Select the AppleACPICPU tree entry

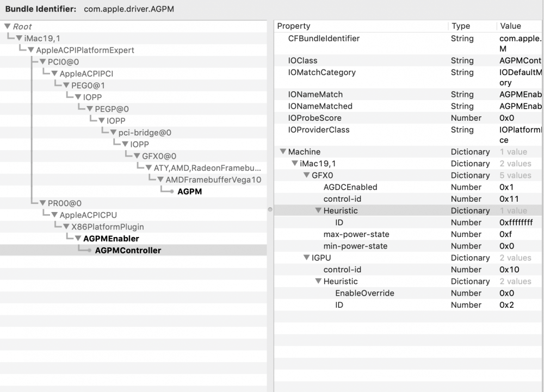click(88, 215)
